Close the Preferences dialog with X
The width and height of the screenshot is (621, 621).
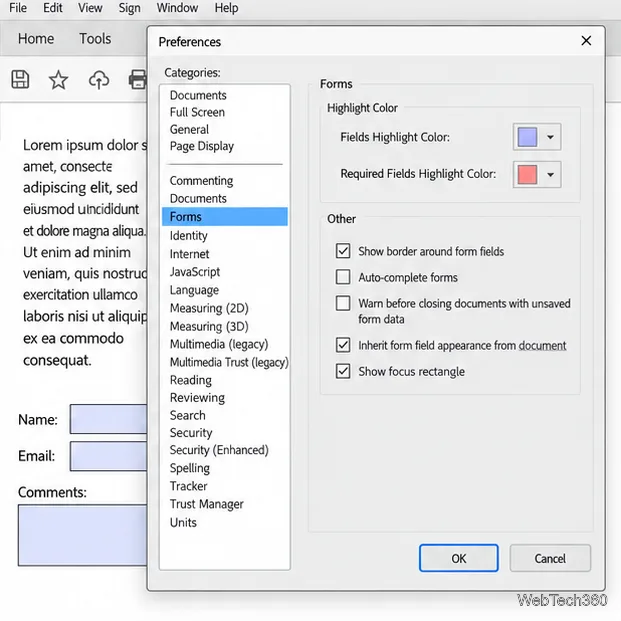pos(586,41)
